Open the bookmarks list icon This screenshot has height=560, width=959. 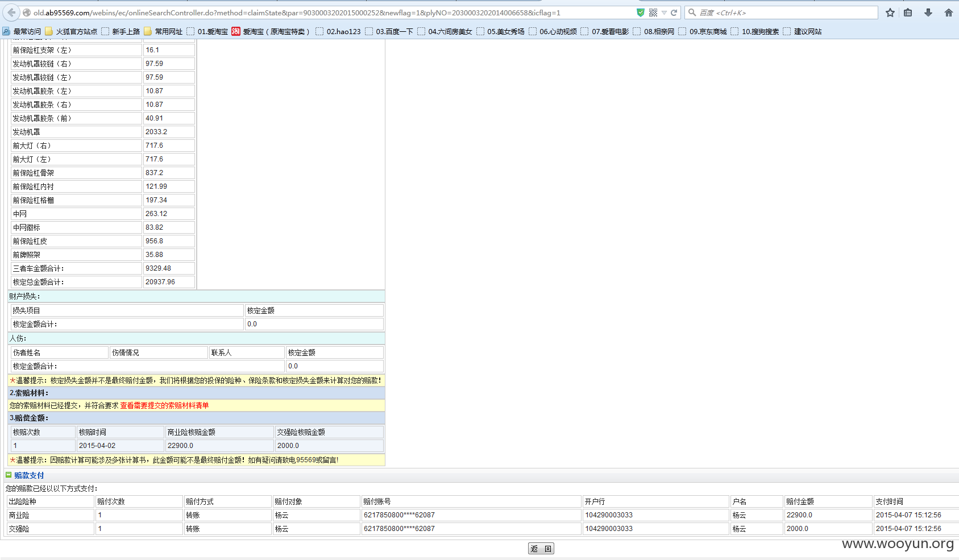(x=908, y=13)
